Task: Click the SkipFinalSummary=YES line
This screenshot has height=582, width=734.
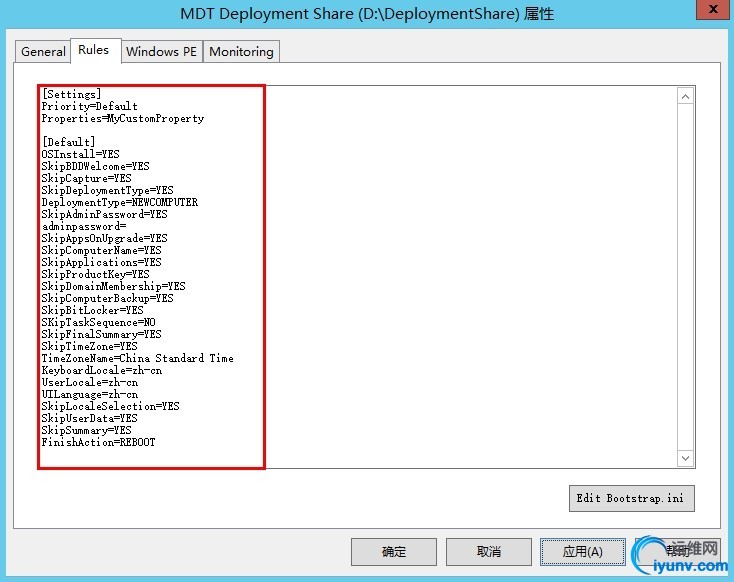Action: pyautogui.click(x=102, y=334)
